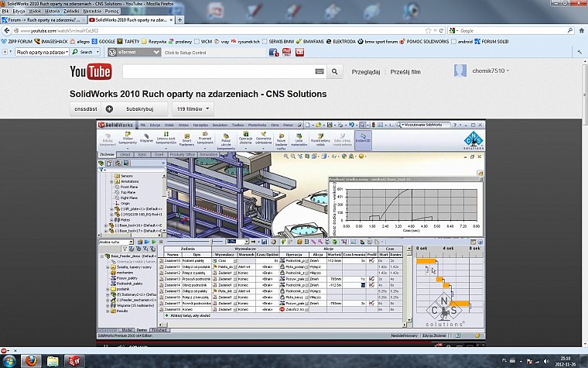The image size is (588, 368).
Task: Click Rozstrzelony widok ribbon icon
Action: 320,140
